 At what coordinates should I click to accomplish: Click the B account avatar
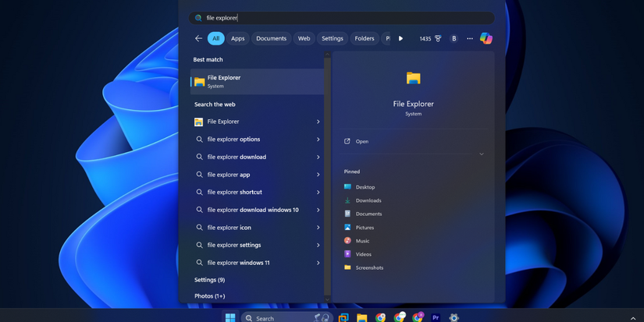[x=454, y=38]
